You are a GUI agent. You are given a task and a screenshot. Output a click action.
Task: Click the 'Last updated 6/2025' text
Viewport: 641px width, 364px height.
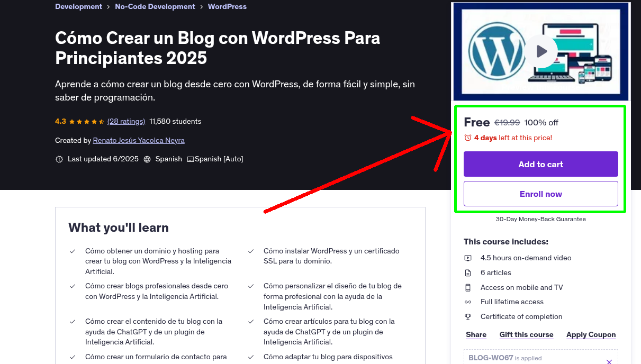pyautogui.click(x=103, y=159)
